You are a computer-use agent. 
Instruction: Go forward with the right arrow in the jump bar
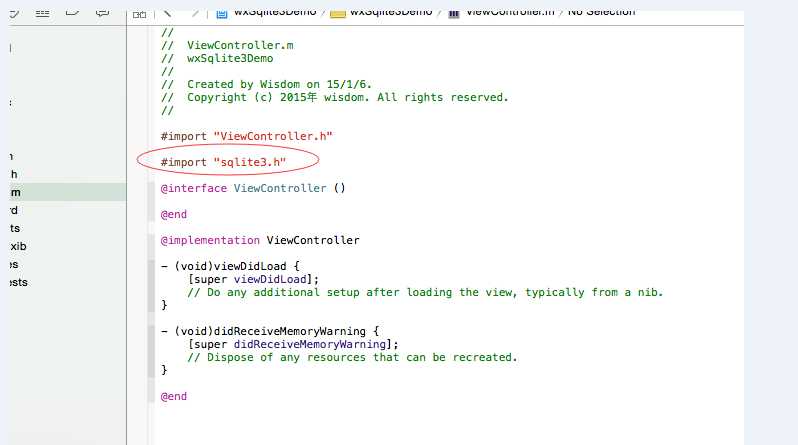[195, 13]
